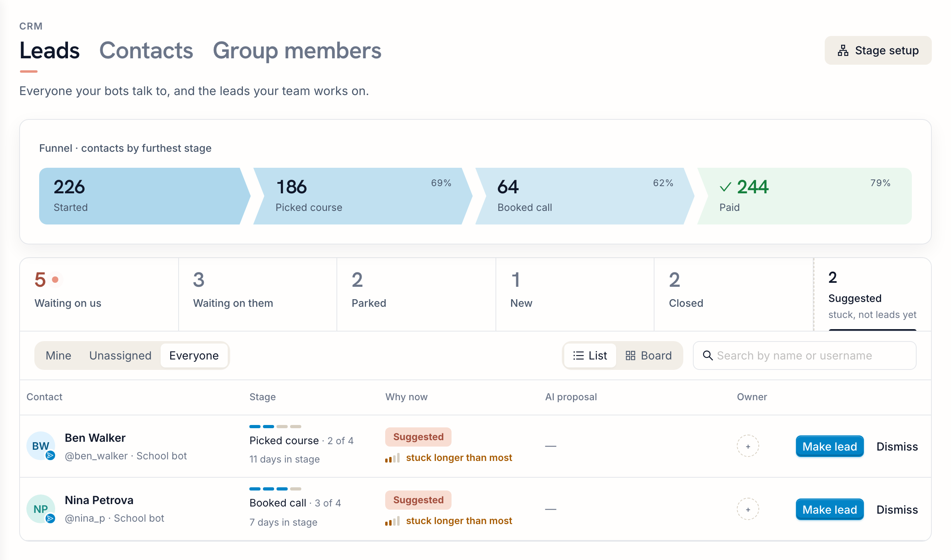Show leads for Everyone
Viewport: 951px width, 560px height.
[194, 355]
